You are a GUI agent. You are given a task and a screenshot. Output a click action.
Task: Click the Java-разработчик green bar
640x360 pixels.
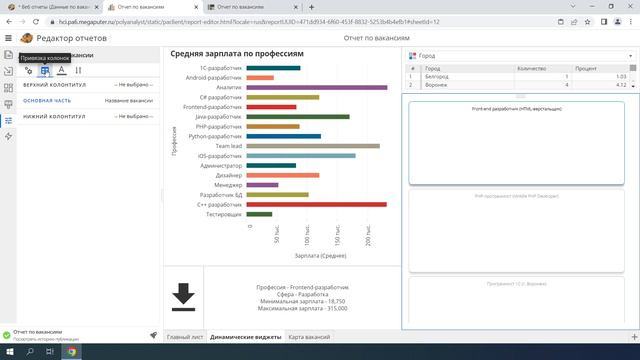pos(298,117)
